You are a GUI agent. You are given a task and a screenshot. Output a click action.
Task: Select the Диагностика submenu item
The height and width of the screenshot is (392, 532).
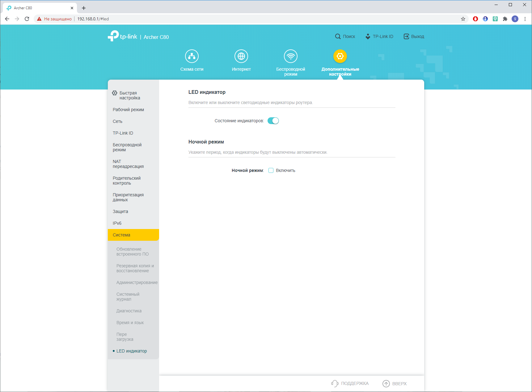(x=129, y=311)
